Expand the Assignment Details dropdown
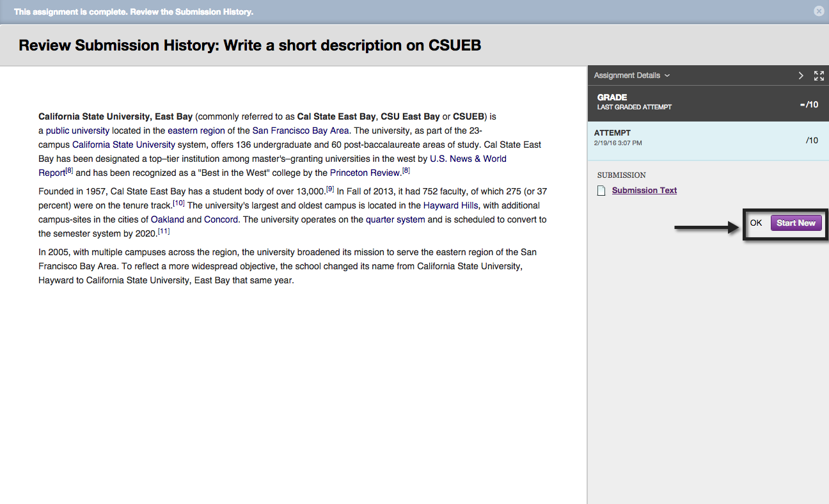The width and height of the screenshot is (829, 504). point(632,75)
